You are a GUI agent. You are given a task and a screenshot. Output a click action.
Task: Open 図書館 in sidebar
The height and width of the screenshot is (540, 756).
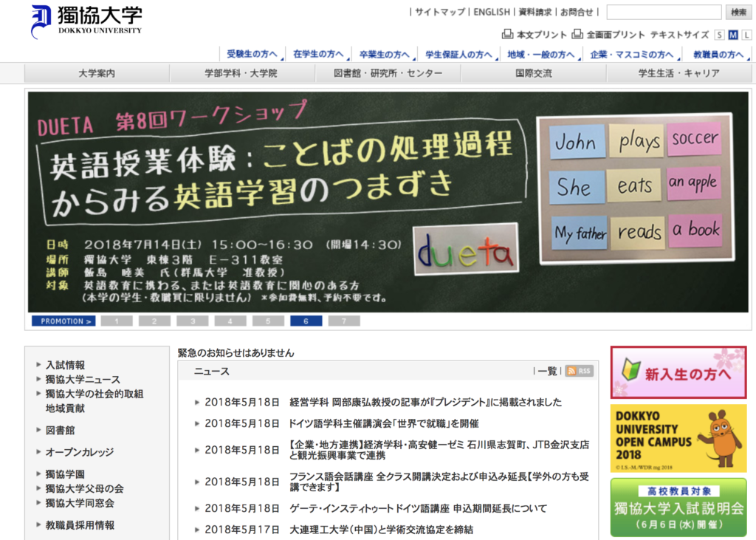(61, 430)
